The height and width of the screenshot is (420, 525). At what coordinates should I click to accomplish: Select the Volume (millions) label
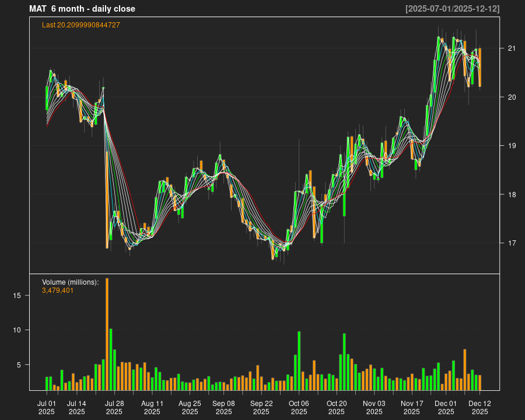tap(71, 282)
